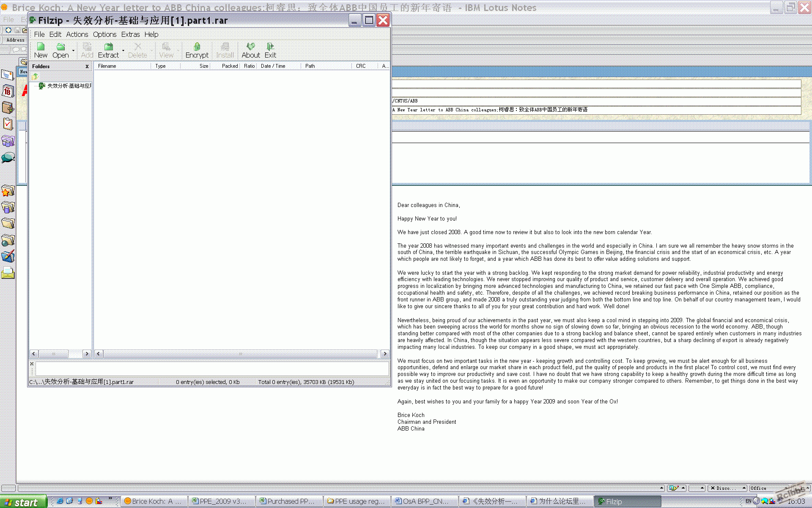This screenshot has height=508, width=812.
Task: Click the Replication icon in Lotus Notes sidebar
Action: 8,141
